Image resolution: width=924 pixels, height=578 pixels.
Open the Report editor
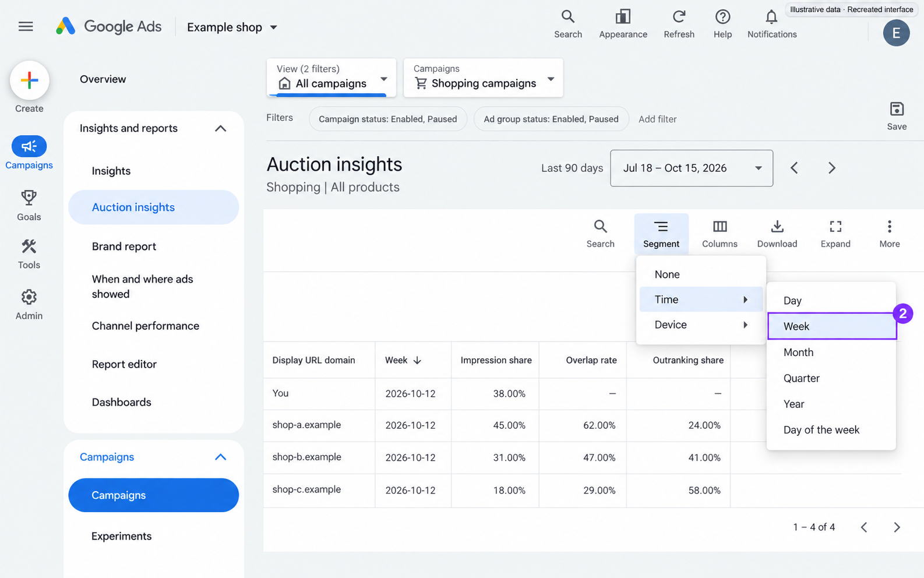(x=124, y=364)
